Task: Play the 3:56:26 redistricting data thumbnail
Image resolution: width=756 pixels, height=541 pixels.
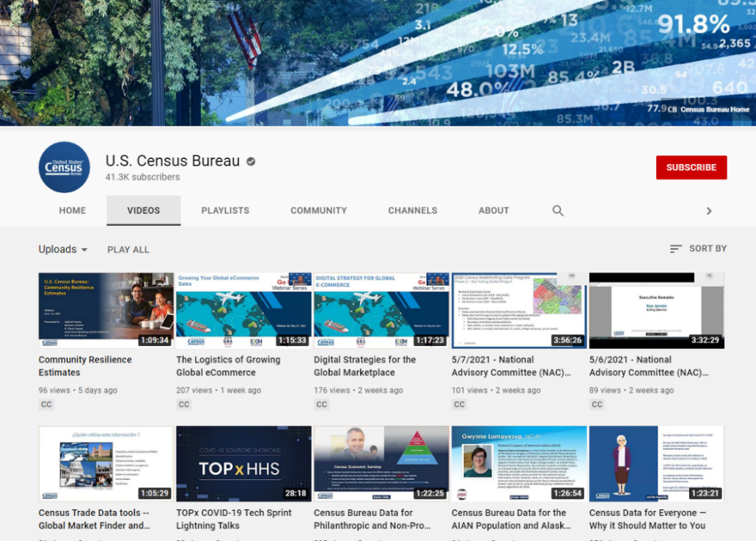Action: click(x=519, y=311)
